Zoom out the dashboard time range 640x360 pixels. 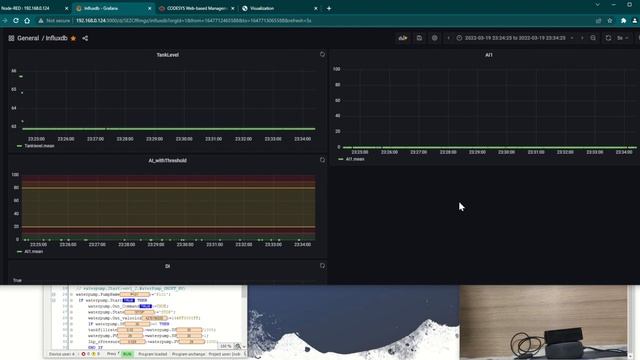click(x=593, y=38)
